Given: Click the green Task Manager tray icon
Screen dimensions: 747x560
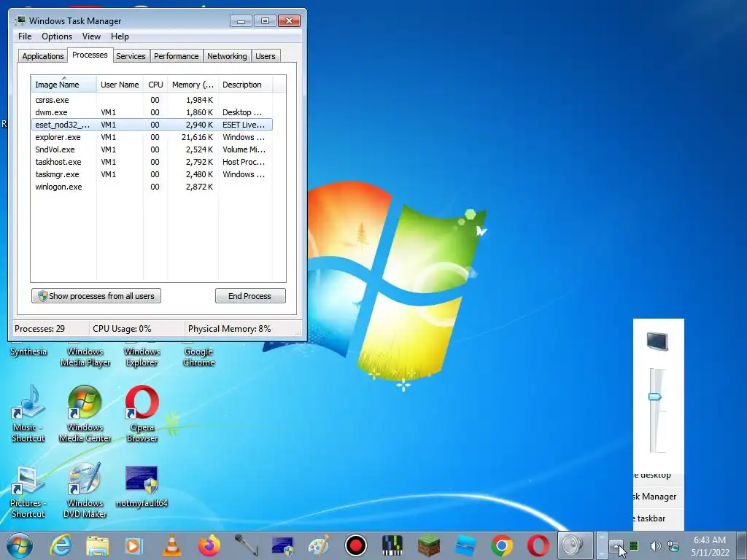Looking at the screenshot, I should (634, 545).
